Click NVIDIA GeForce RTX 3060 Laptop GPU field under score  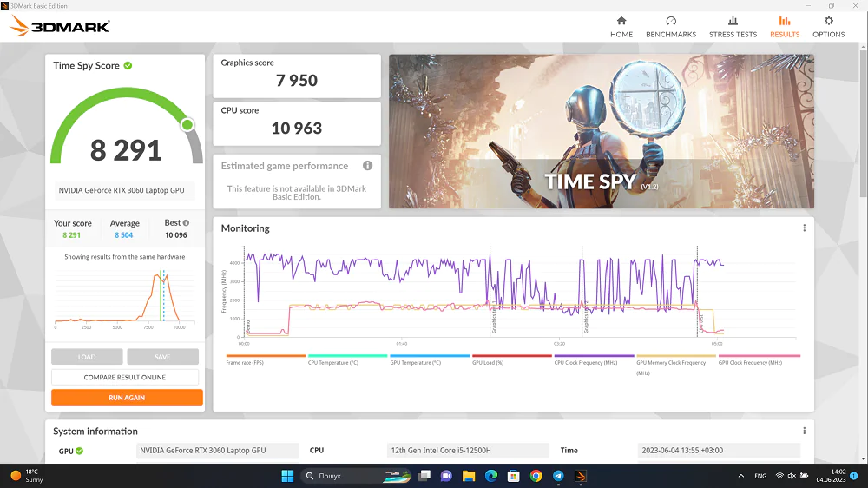pyautogui.click(x=124, y=190)
